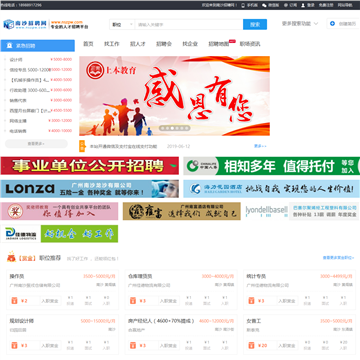Click the lyondellbasell ad banner
Image resolution: width=360 pixels, height=360 pixels.
302,211
